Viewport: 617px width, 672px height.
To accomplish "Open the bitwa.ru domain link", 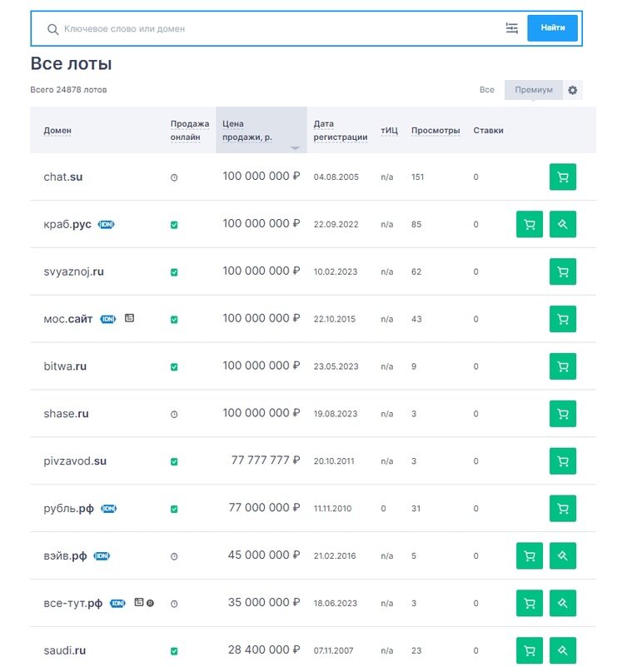I will (65, 366).
